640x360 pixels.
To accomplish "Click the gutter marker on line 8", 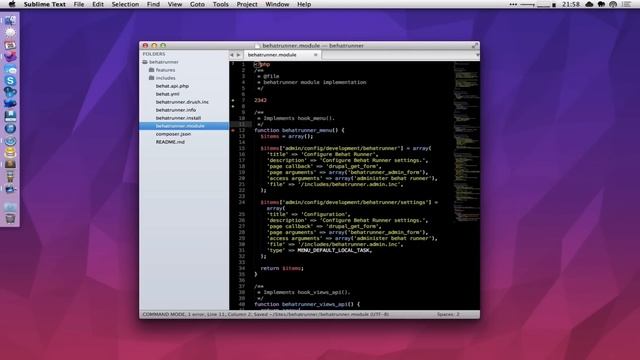I will 233,106.
